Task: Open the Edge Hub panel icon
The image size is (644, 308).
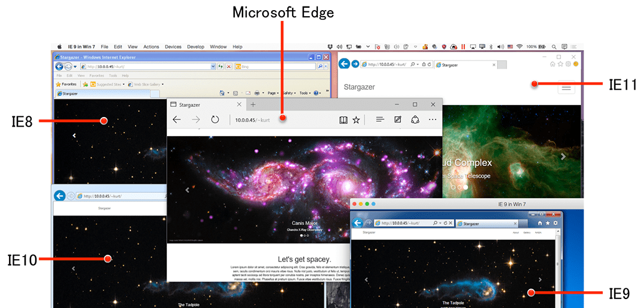Action: point(381,119)
